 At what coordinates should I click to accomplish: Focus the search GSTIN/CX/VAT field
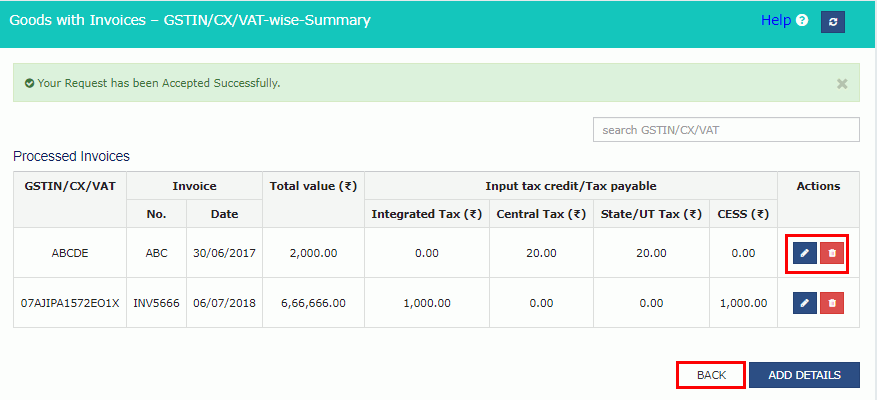pyautogui.click(x=726, y=130)
